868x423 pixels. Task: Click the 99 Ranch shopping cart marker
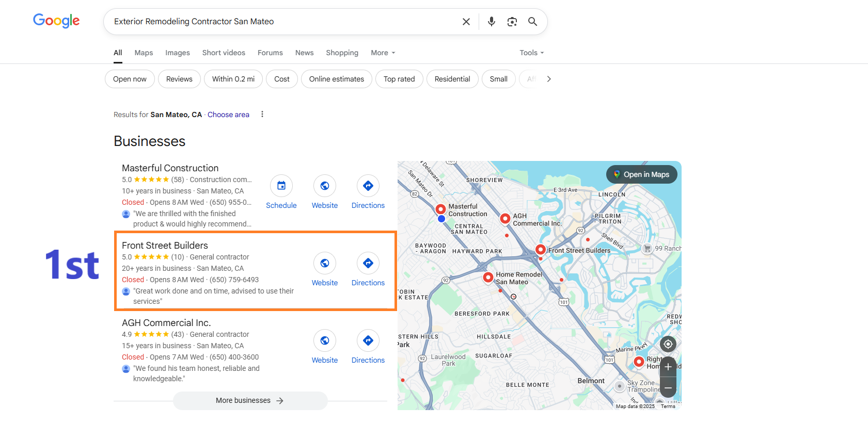point(647,248)
